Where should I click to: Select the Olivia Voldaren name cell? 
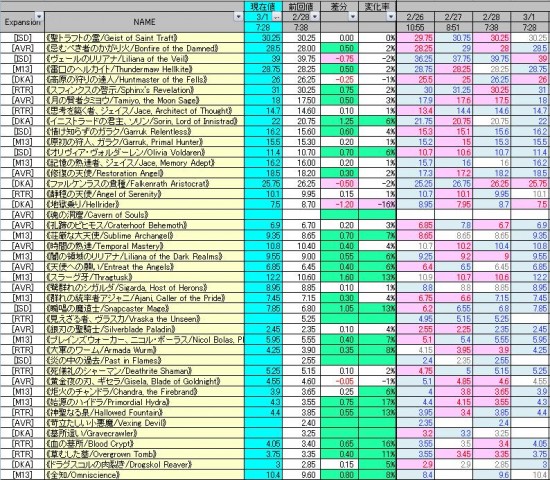[144, 152]
